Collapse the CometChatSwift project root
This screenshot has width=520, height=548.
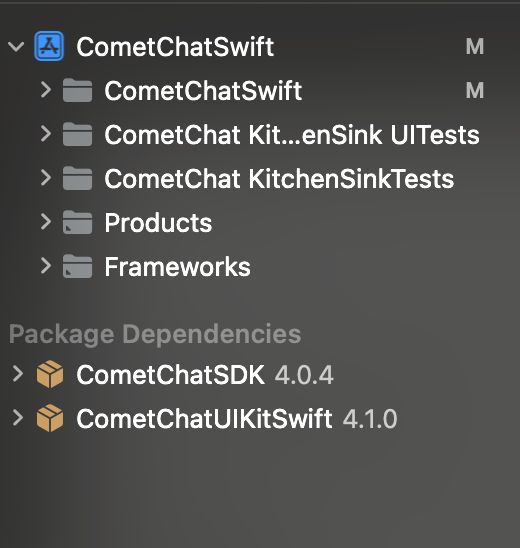click(x=16, y=46)
